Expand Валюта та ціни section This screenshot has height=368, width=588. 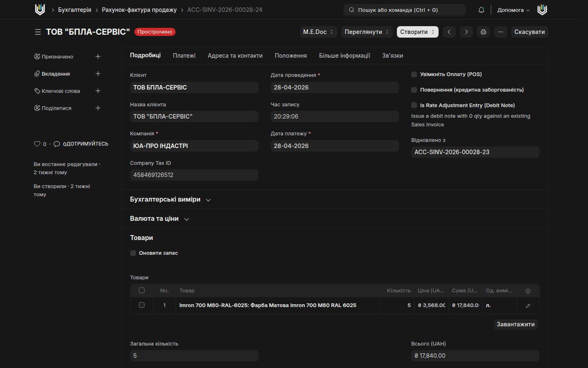point(160,219)
